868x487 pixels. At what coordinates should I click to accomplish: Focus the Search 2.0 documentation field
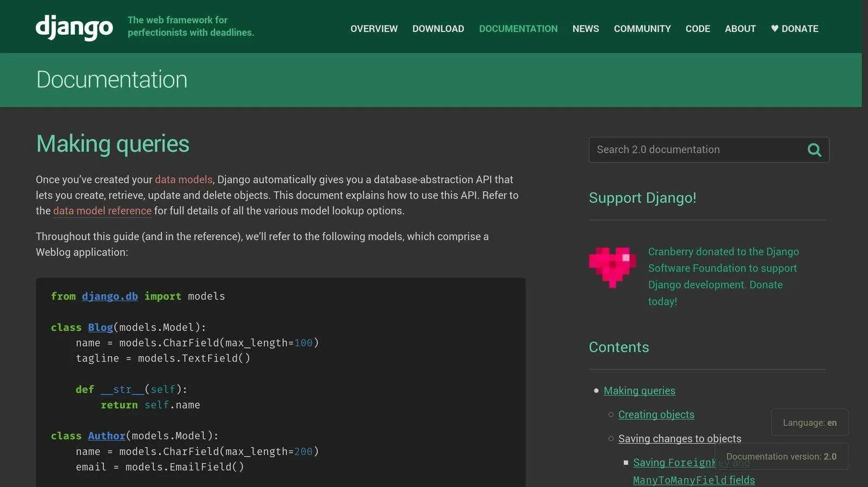tap(695, 150)
